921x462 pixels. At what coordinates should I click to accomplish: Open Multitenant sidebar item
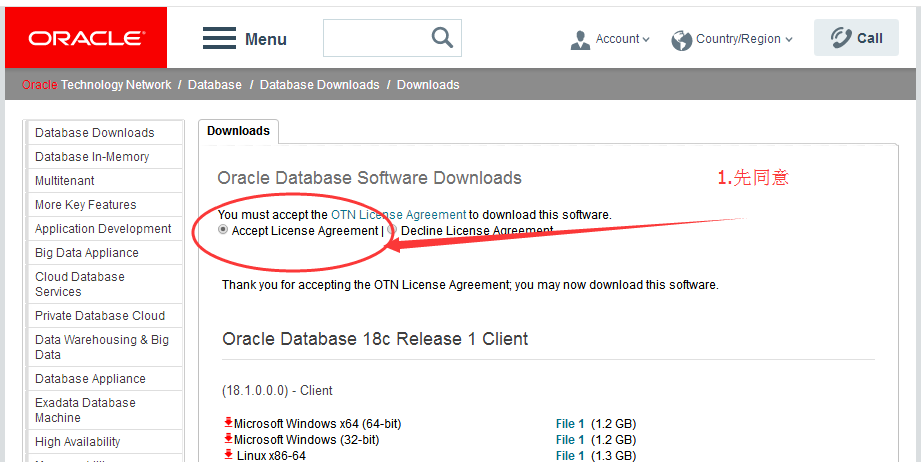pos(65,181)
